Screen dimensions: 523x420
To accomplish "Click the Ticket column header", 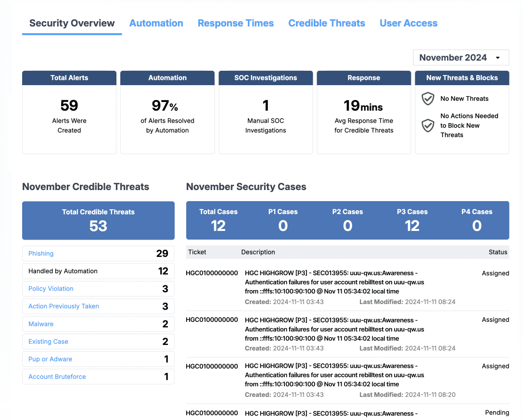I will tap(197, 252).
